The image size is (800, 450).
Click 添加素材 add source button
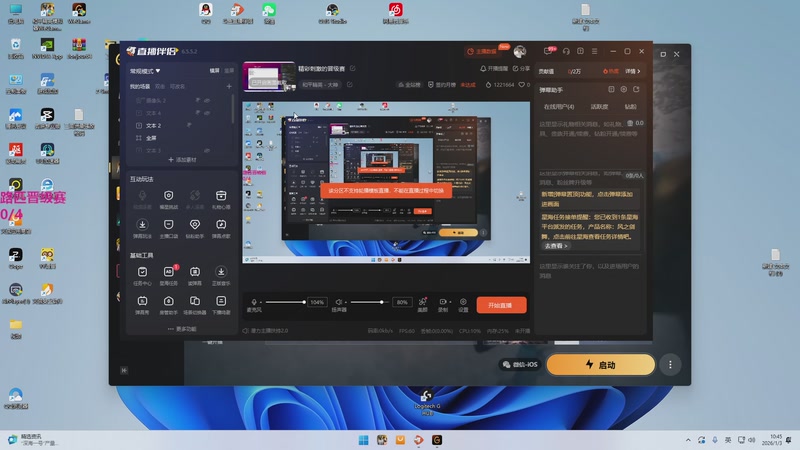click(x=182, y=160)
